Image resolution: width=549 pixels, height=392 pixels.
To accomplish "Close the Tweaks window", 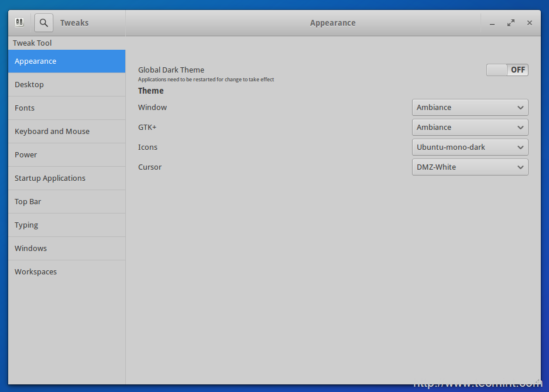I will click(x=529, y=23).
